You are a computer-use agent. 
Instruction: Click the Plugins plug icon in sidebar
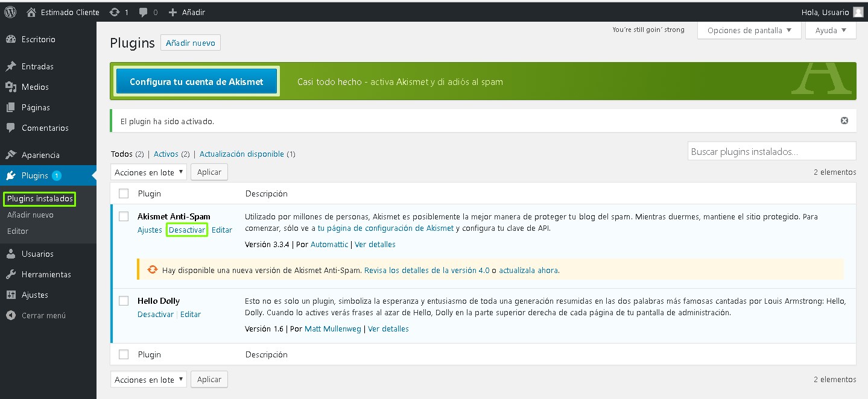pos(11,175)
